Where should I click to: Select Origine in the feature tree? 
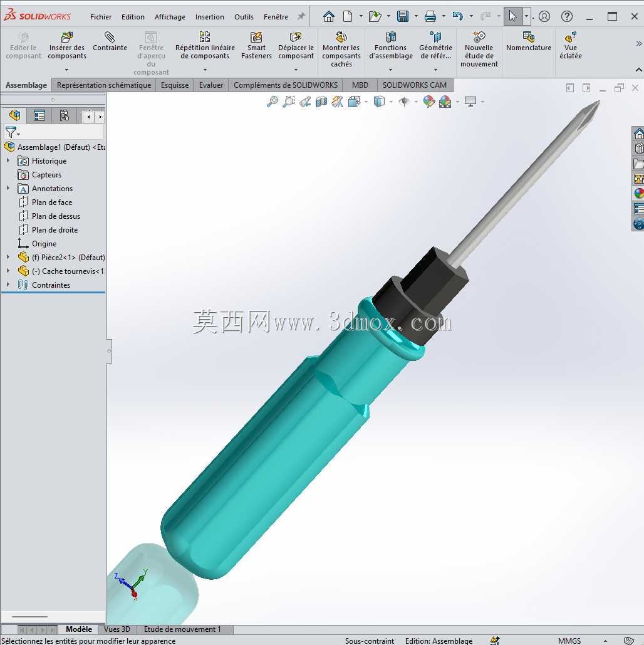point(44,243)
